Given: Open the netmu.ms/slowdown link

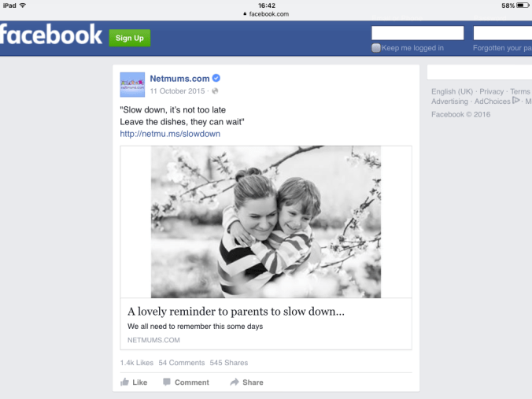Looking at the screenshot, I should (x=170, y=134).
